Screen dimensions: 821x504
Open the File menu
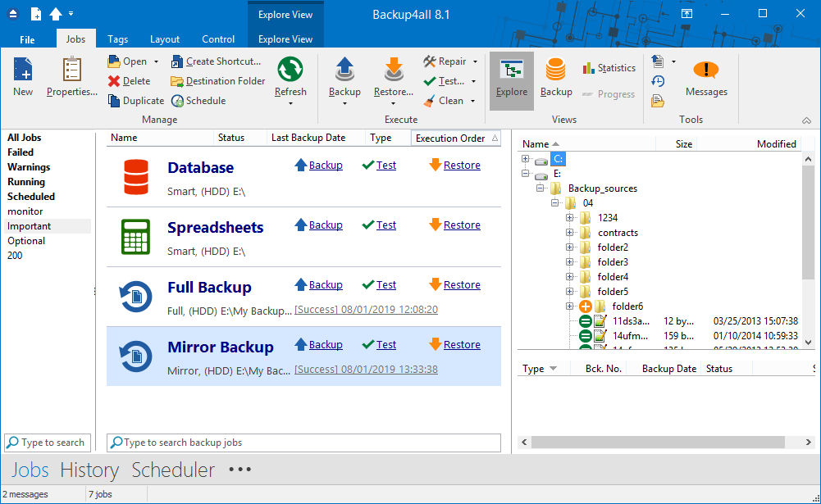point(27,39)
